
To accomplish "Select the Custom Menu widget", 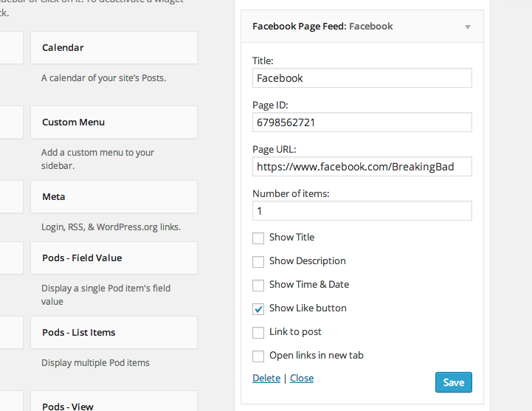I will click(x=114, y=122).
